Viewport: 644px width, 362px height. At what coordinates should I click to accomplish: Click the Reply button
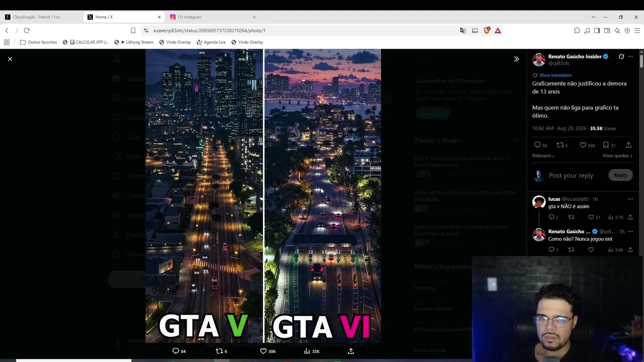[620, 175]
